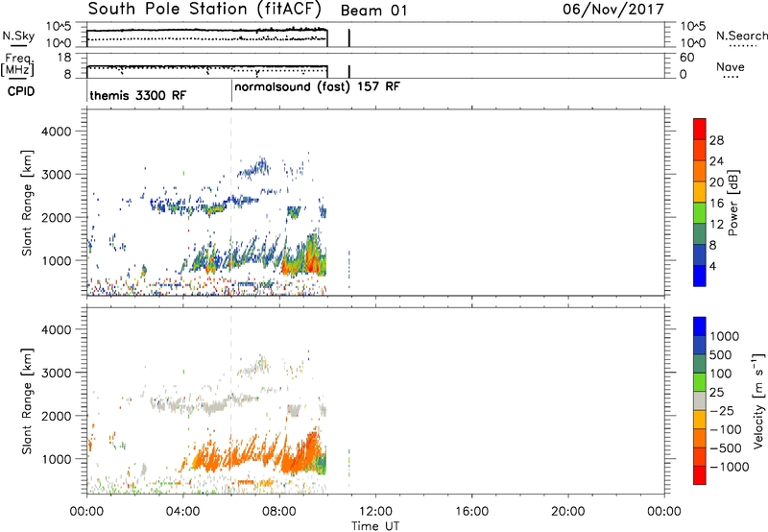
Task: Click the right '10^0' noise axis label
Action: [692, 43]
